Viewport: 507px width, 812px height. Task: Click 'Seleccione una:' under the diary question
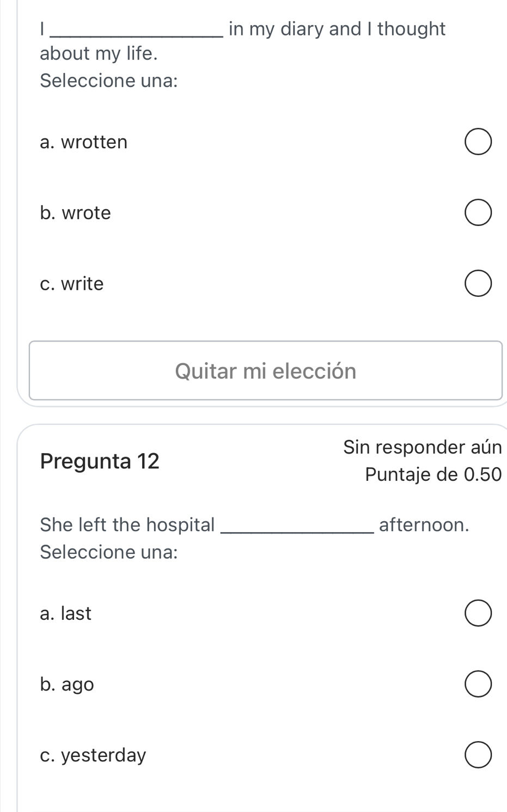point(109,81)
